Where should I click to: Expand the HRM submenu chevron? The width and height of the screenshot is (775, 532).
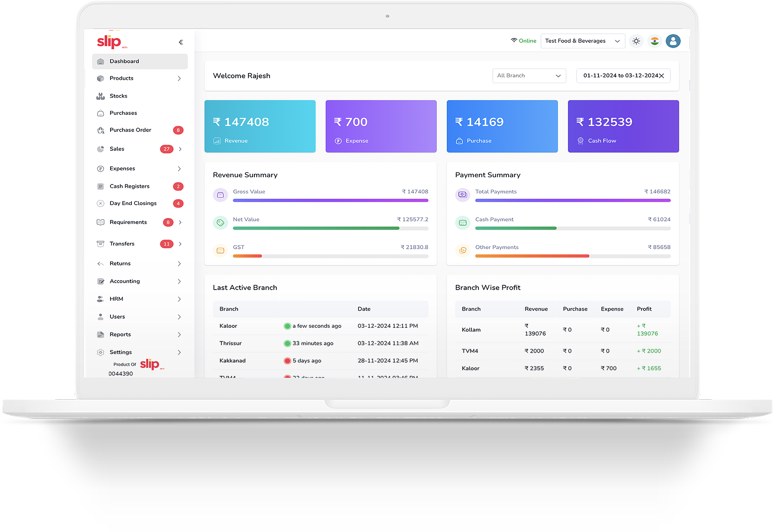click(x=179, y=299)
